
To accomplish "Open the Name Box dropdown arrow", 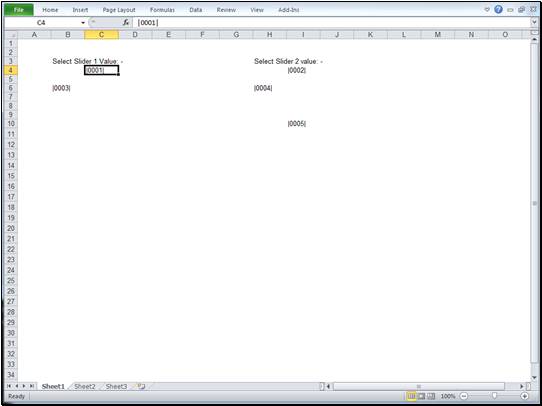I will pyautogui.click(x=83, y=23).
